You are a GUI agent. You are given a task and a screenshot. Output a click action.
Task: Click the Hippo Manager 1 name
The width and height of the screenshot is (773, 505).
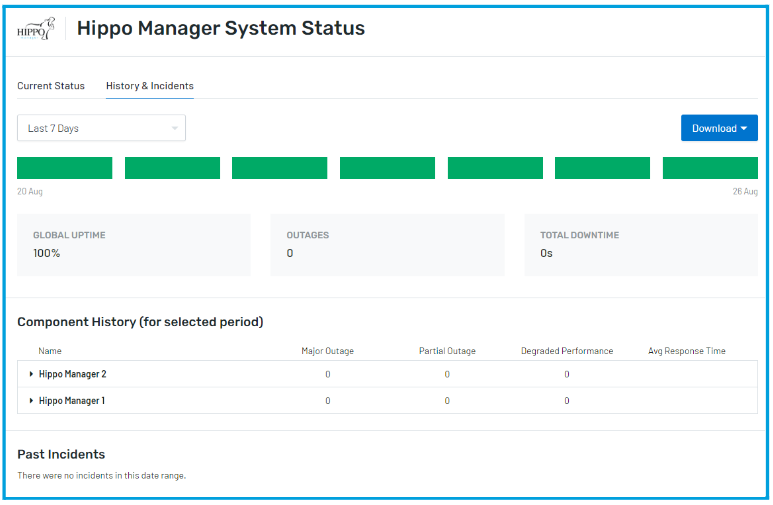pos(72,401)
